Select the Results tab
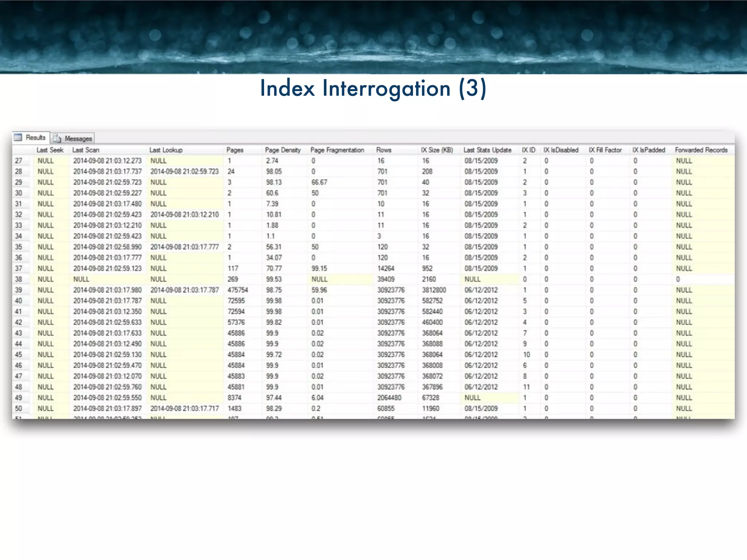The image size is (747, 560). 35,137
